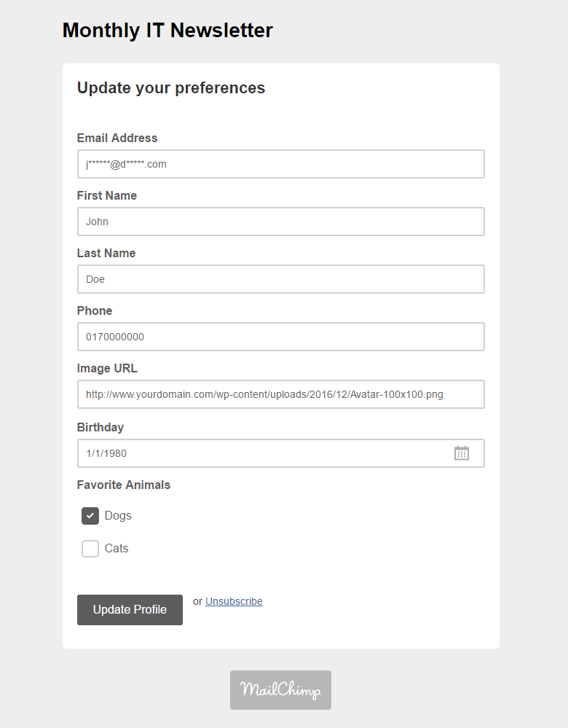Open the Birthday calendar picker icon
This screenshot has width=568, height=728.
(461, 453)
